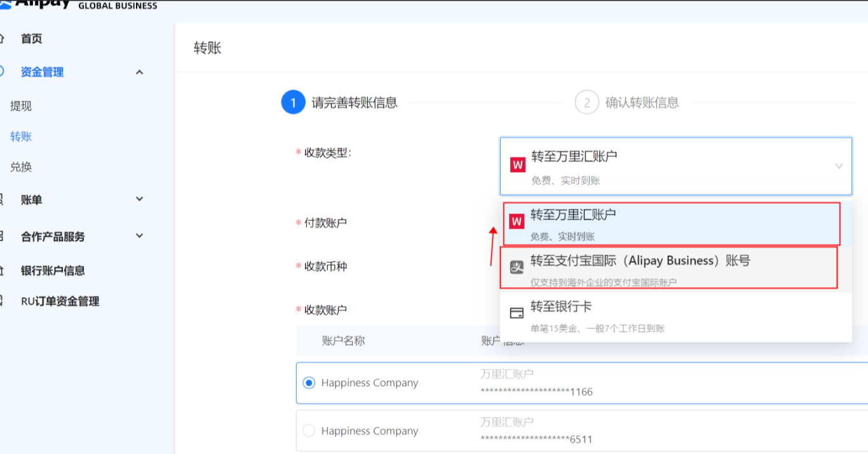The width and height of the screenshot is (868, 454).
Task: Click the red W icon in dropdown list
Action: [517, 222]
